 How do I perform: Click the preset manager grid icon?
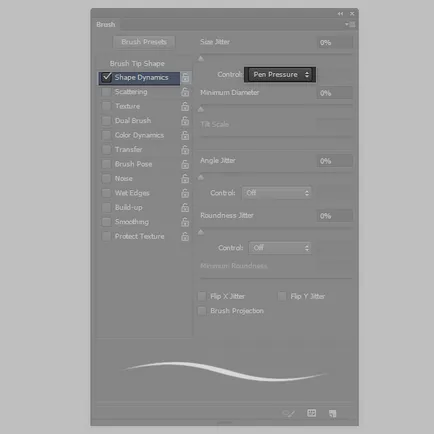coord(311,413)
